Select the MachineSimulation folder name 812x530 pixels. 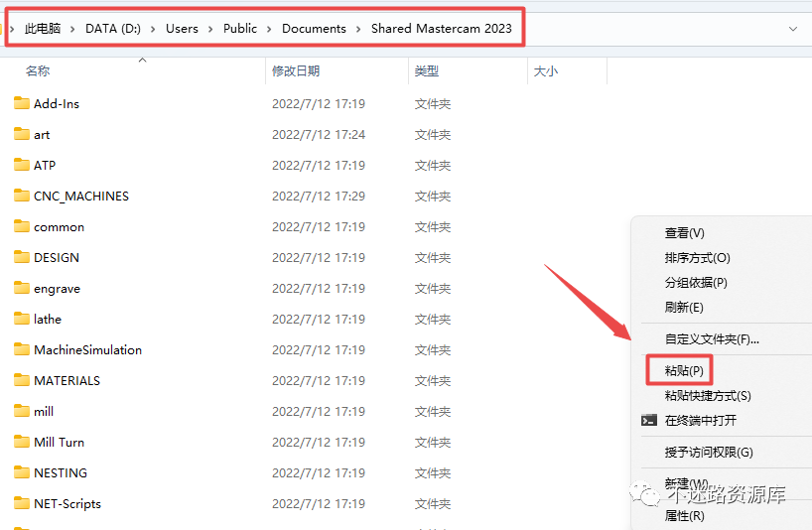(x=87, y=350)
